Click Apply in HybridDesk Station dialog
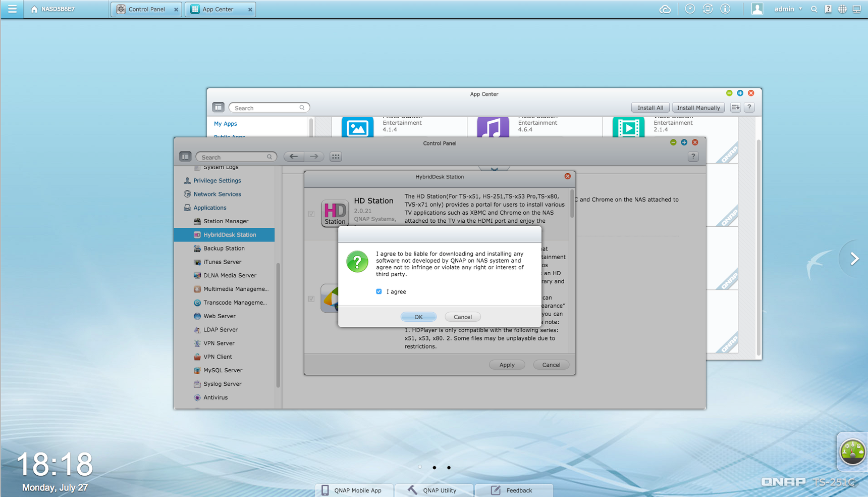The image size is (868, 497). (x=507, y=365)
